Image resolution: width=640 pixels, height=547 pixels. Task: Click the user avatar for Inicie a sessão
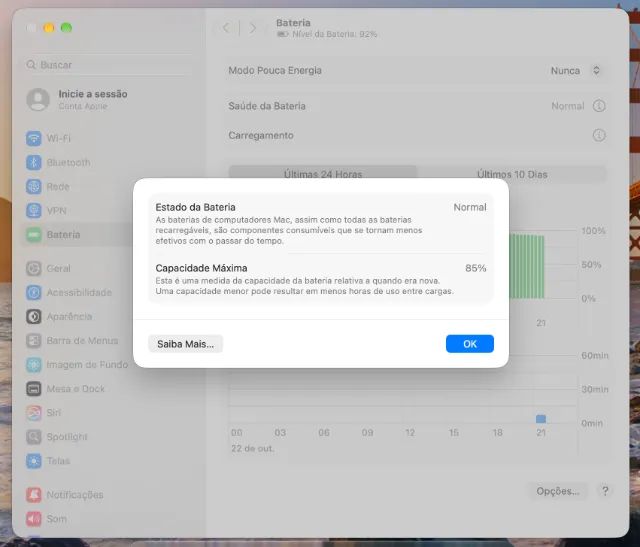pyautogui.click(x=38, y=99)
